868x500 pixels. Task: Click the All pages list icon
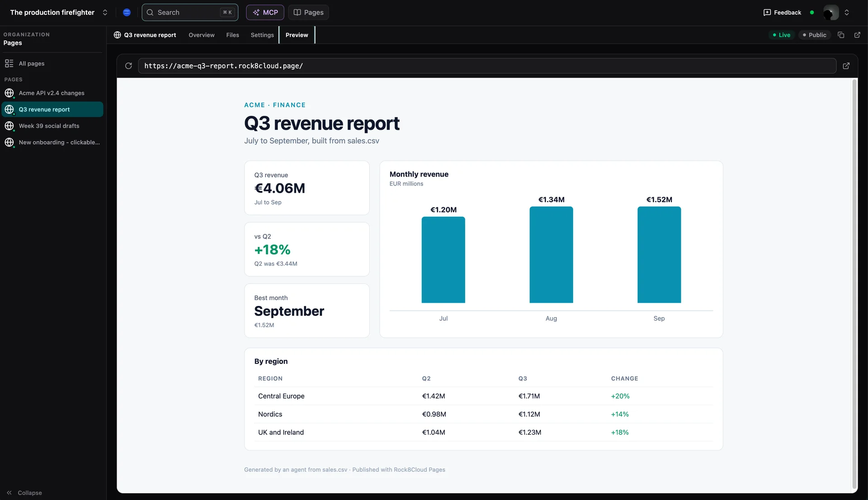pyautogui.click(x=9, y=63)
